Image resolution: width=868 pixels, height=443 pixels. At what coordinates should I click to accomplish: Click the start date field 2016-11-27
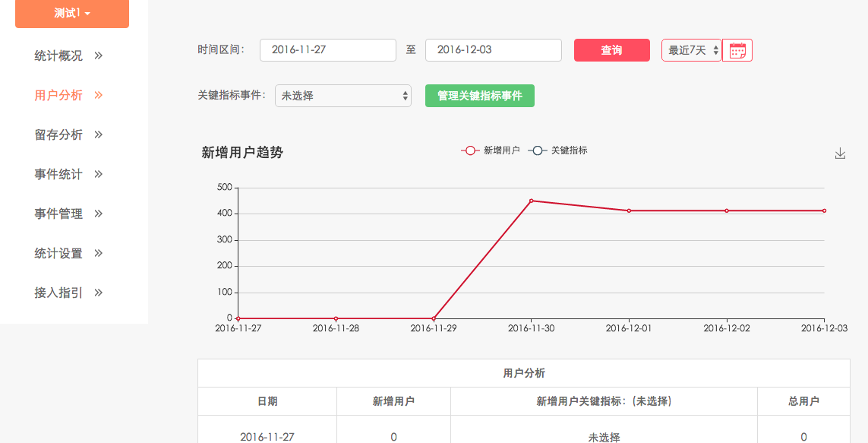[x=327, y=50]
